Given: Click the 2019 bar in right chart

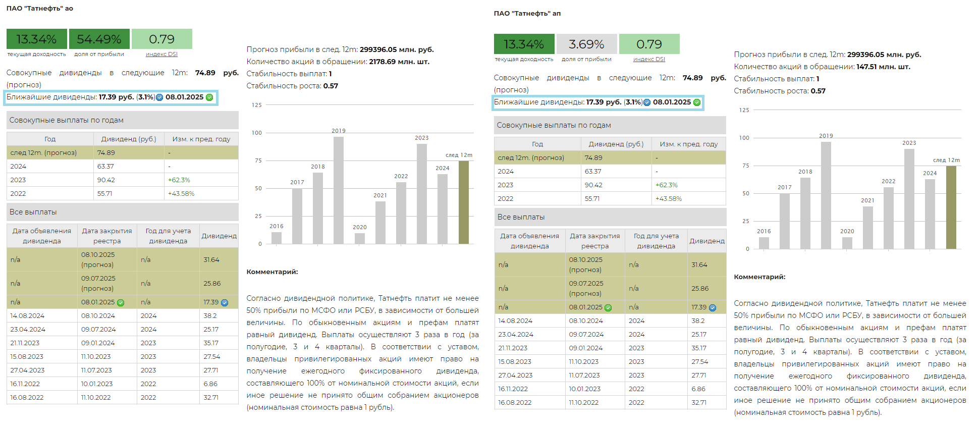Looking at the screenshot, I should [x=826, y=195].
